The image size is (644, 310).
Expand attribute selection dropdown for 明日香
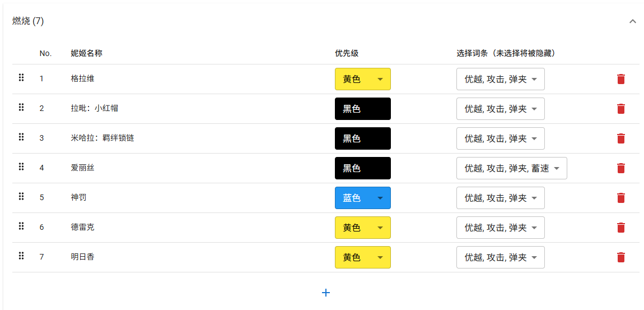500,257
